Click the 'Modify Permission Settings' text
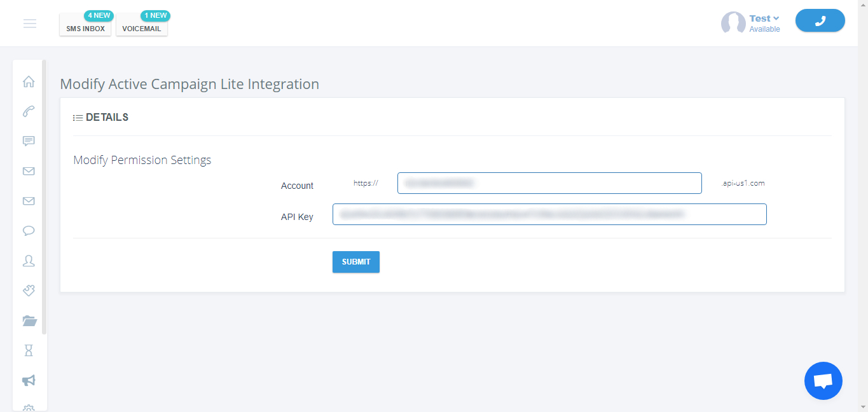This screenshot has width=868, height=412. click(142, 160)
